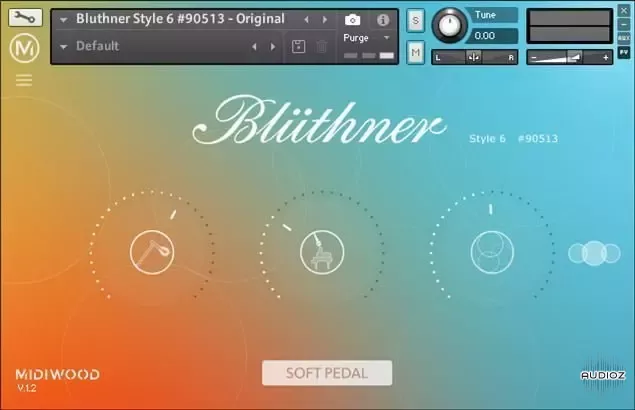Open the Purge dropdown menu
635x410 pixels.
pyautogui.click(x=387, y=38)
